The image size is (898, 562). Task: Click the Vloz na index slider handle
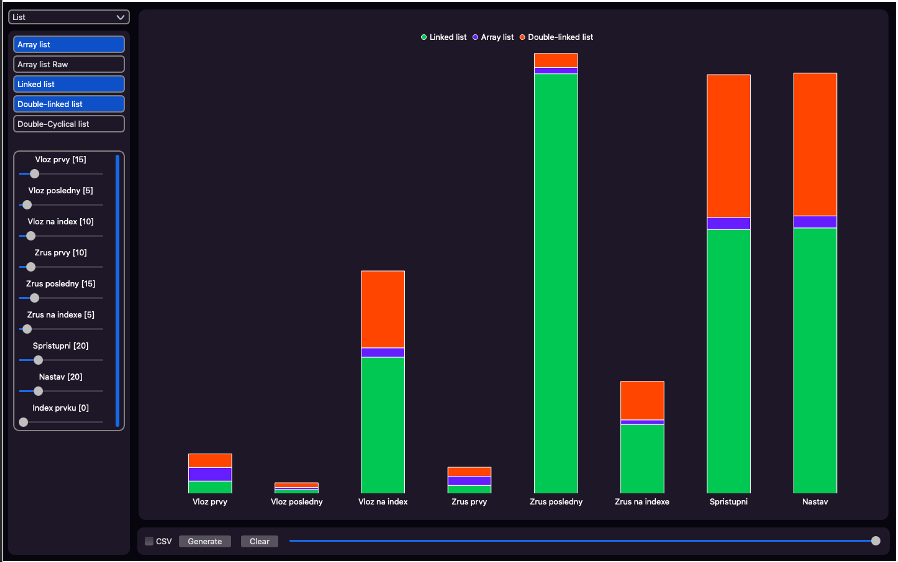31,235
